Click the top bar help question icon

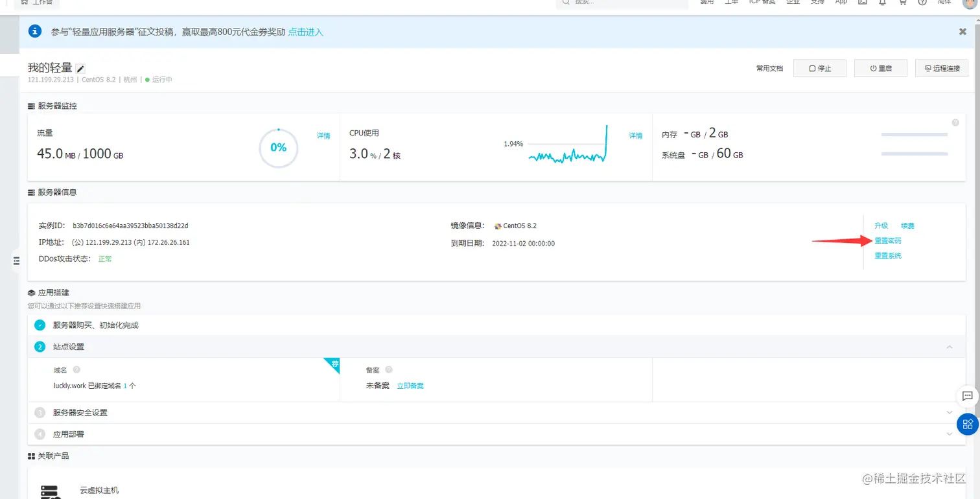tap(922, 3)
